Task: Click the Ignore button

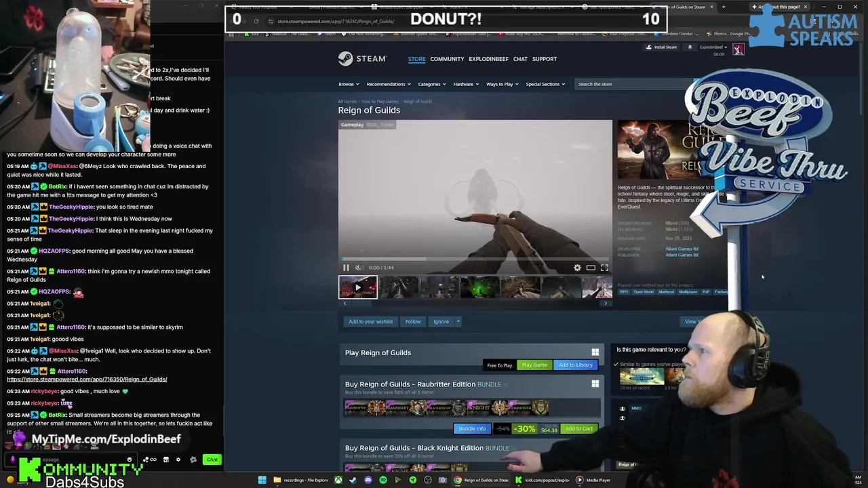Action: tap(441, 321)
